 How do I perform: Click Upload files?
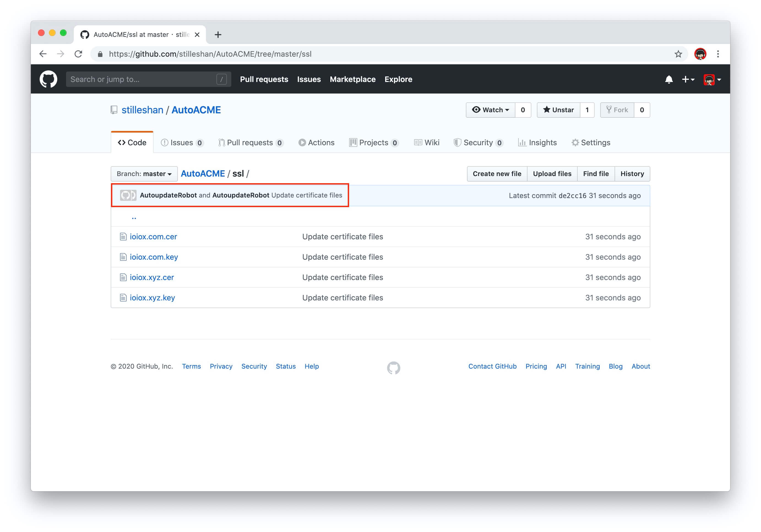tap(552, 174)
